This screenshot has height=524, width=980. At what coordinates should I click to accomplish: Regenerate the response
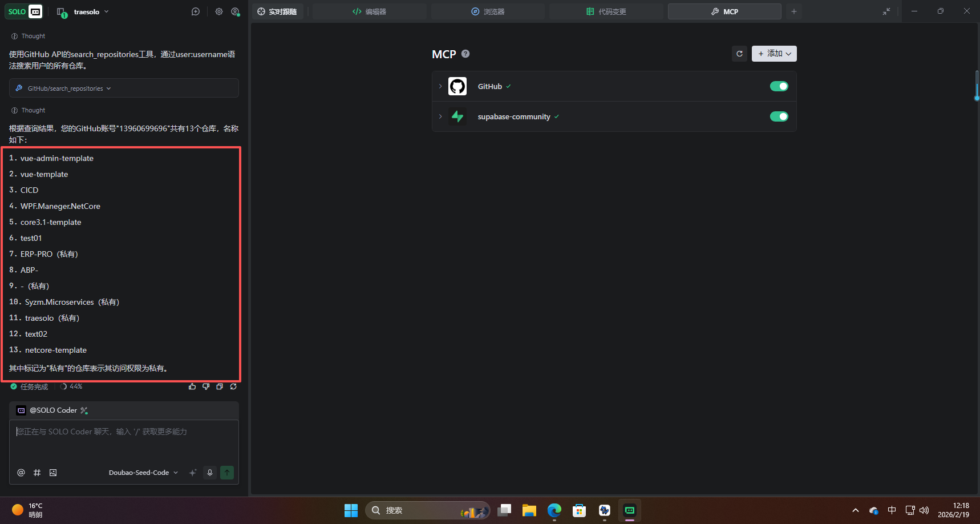coord(233,386)
